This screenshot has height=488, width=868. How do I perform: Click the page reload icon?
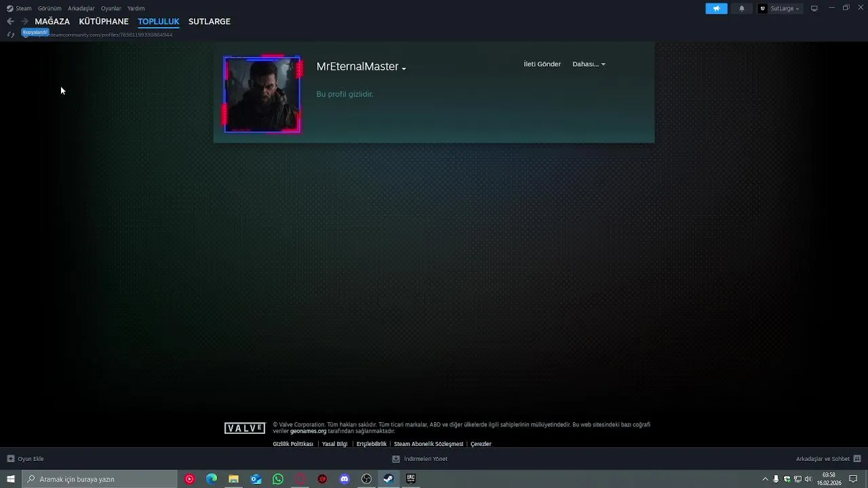tap(10, 35)
